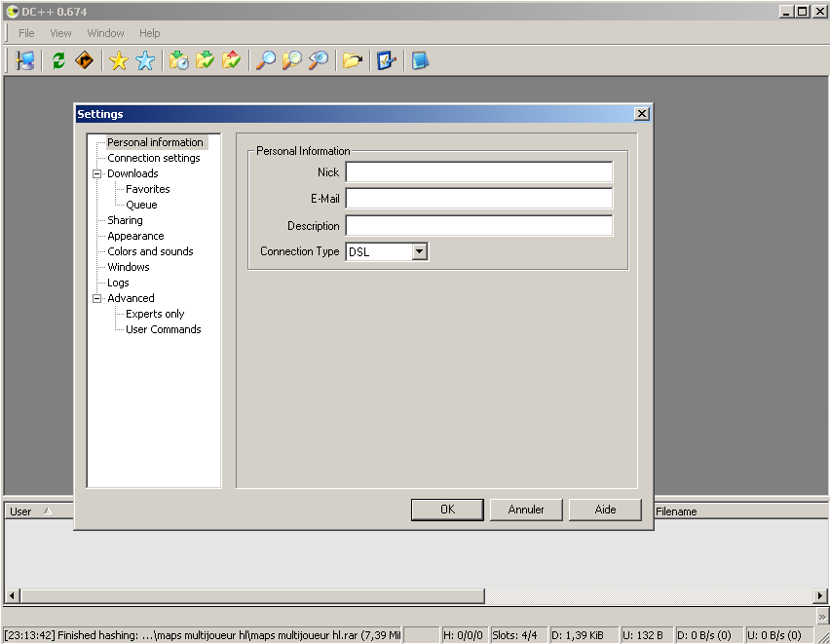Viewport: 830px width, 644px height.
Task: Open Favorite Users blue star icon
Action: point(145,60)
